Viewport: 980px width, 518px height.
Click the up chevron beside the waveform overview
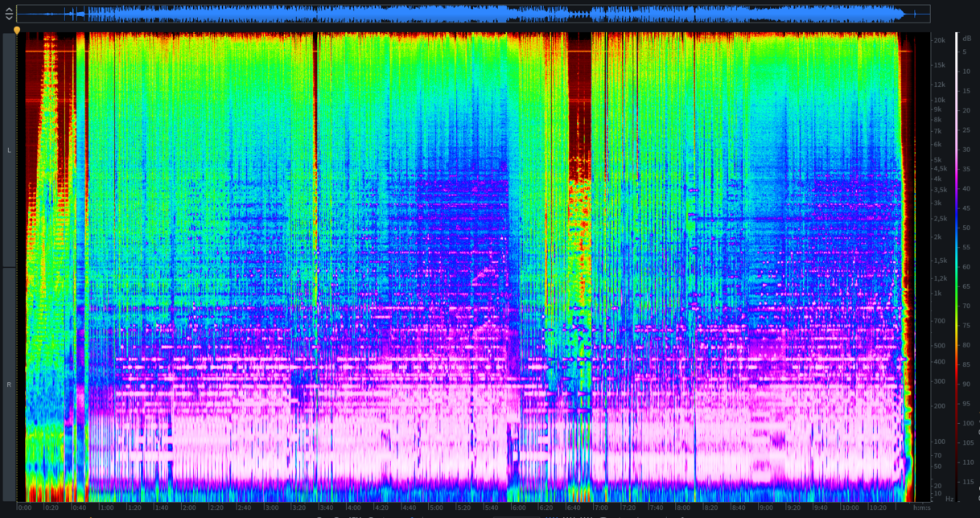(x=9, y=9)
